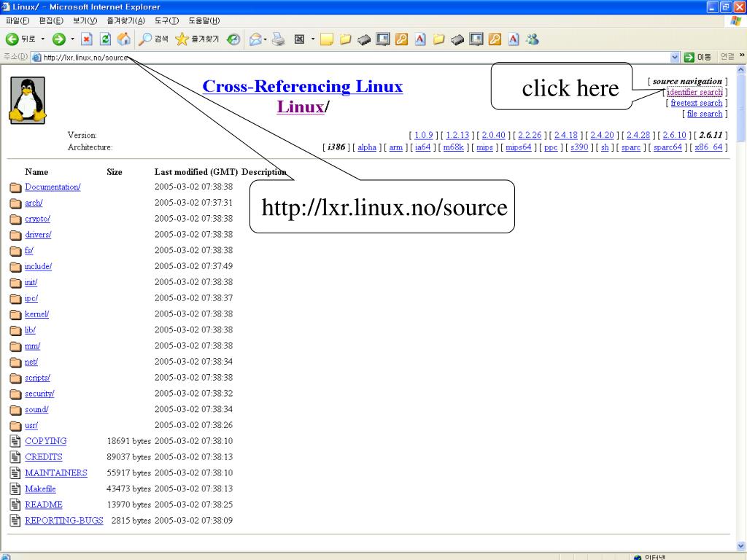This screenshot has height=560, width=747.
Task: Click the vertical scrollbar thumb
Action: click(741, 108)
